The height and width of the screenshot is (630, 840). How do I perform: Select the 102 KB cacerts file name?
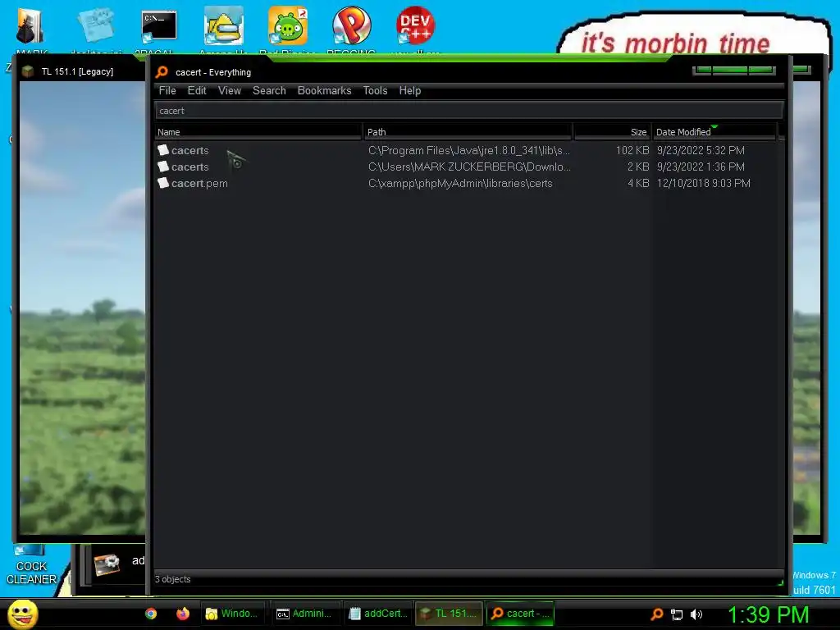(x=189, y=151)
